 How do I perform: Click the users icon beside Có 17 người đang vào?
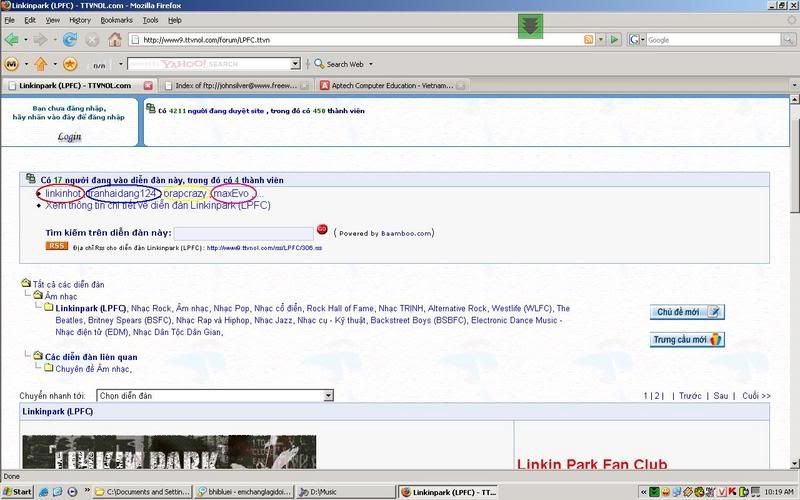tap(31, 178)
